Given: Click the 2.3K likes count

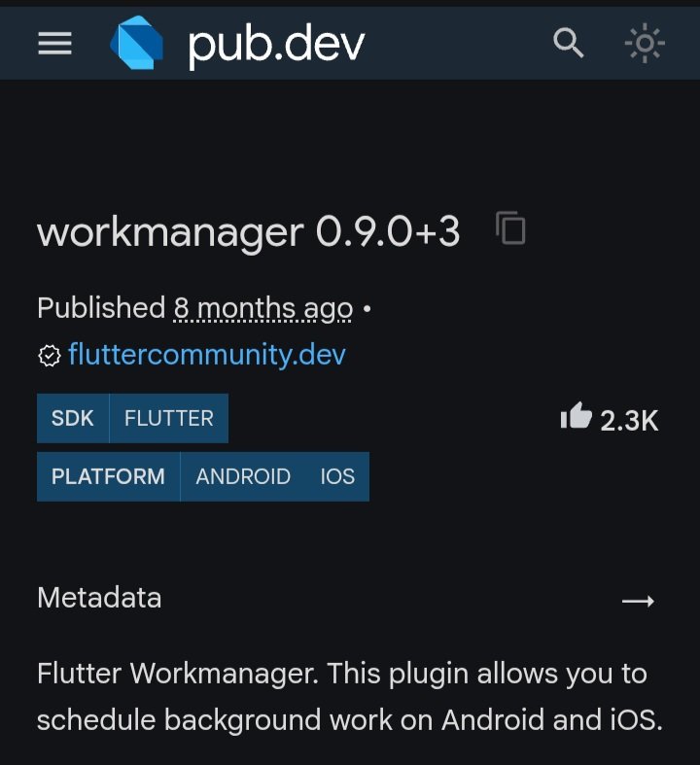Looking at the screenshot, I should pyautogui.click(x=629, y=421).
